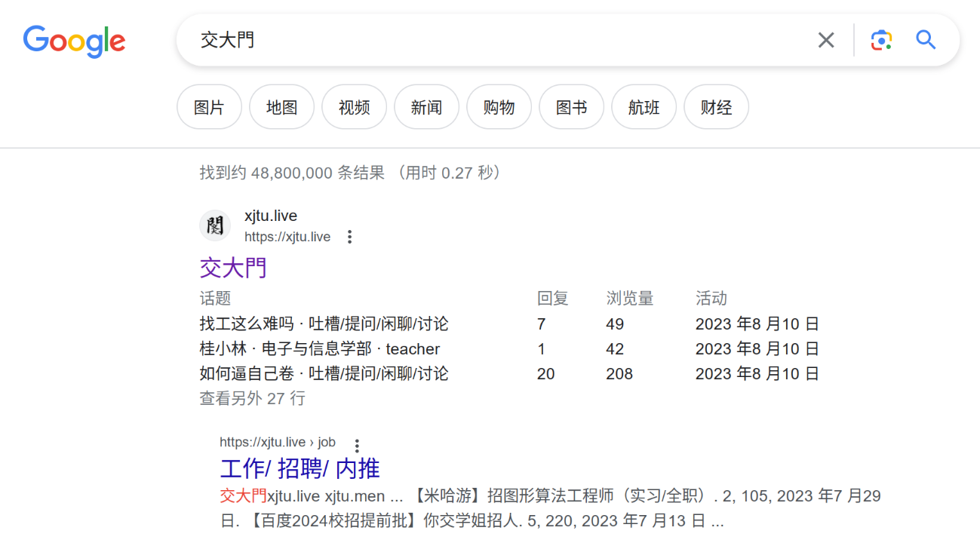This screenshot has width=980, height=552.
Task: Click the magnifier search button
Action: tap(926, 40)
